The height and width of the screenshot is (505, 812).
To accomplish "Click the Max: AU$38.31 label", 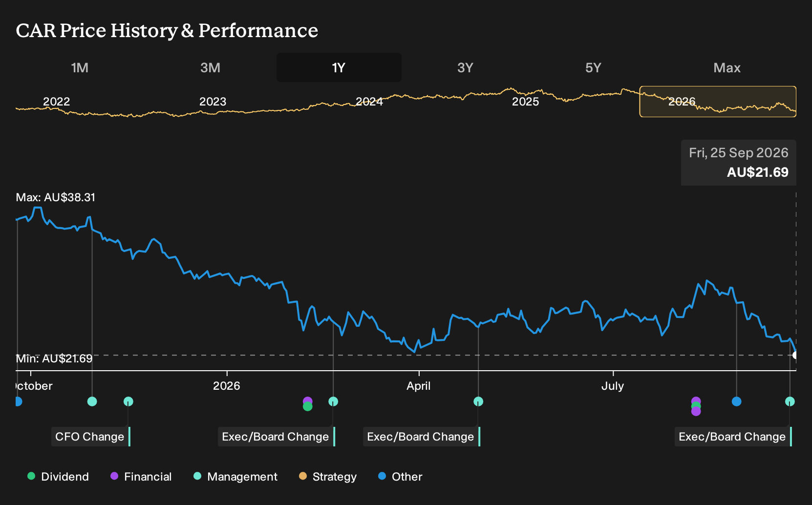I will 56,197.
